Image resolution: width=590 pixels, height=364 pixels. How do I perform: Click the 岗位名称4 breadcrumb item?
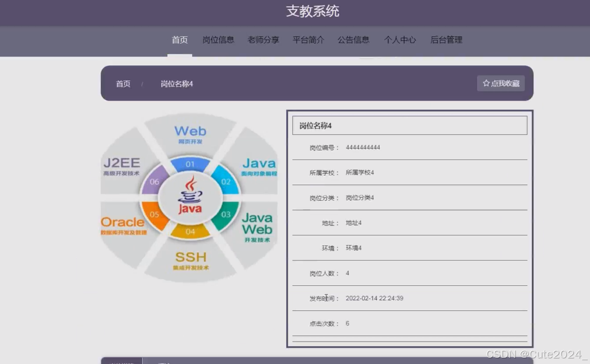(177, 84)
